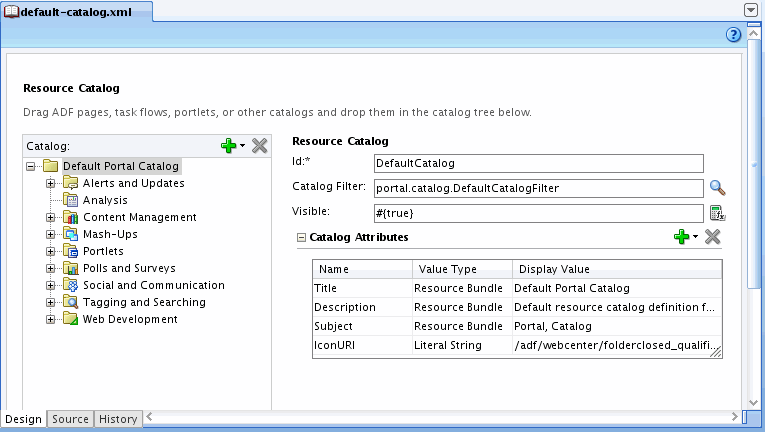Click the Content Management folder icon
The image size is (765, 432).
click(71, 217)
